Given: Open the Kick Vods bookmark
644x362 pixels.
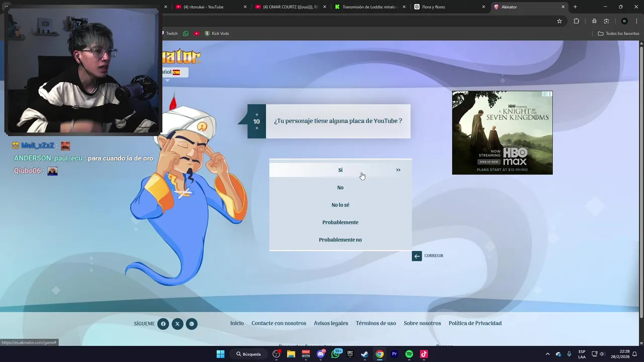Looking at the screenshot, I should pyautogui.click(x=217, y=34).
